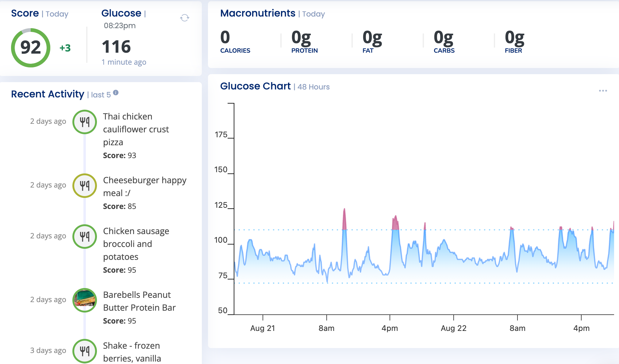Click the current glucose reading 116
The image size is (619, 364).
pos(116,47)
